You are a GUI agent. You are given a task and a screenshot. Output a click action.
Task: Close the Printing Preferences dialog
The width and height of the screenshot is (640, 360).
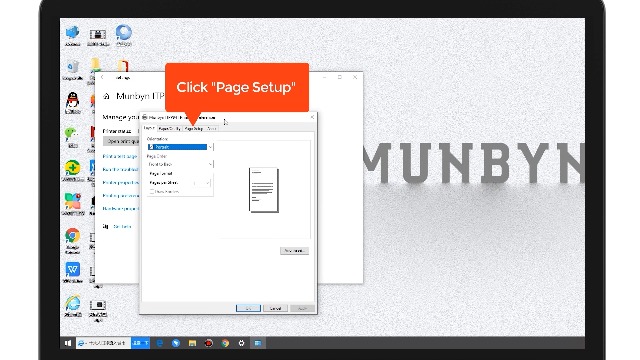pos(312,117)
